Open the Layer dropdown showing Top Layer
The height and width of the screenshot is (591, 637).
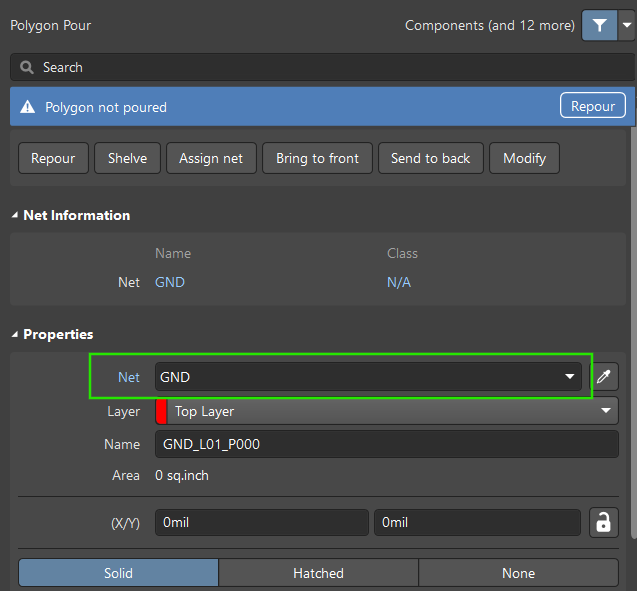(x=387, y=411)
